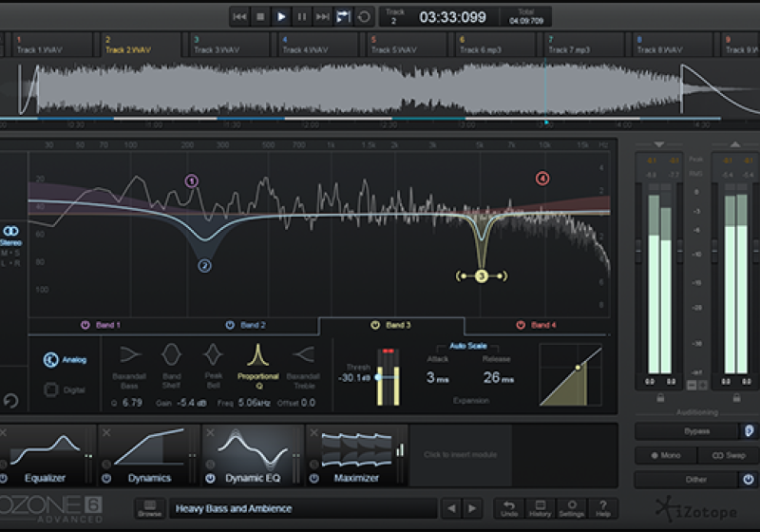Screen dimensions: 760x532
Task: Select the Track 7.mp3 tab
Action: (x=584, y=45)
